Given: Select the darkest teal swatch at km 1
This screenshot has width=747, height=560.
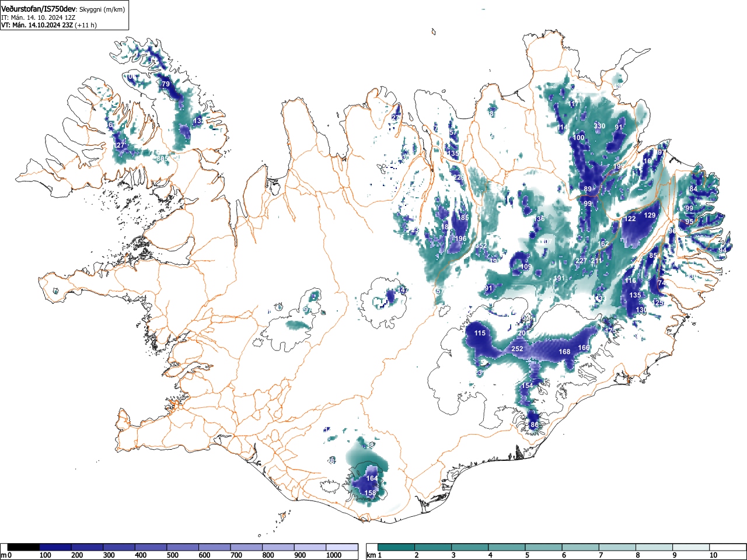Looking at the screenshot, I should click(396, 547).
